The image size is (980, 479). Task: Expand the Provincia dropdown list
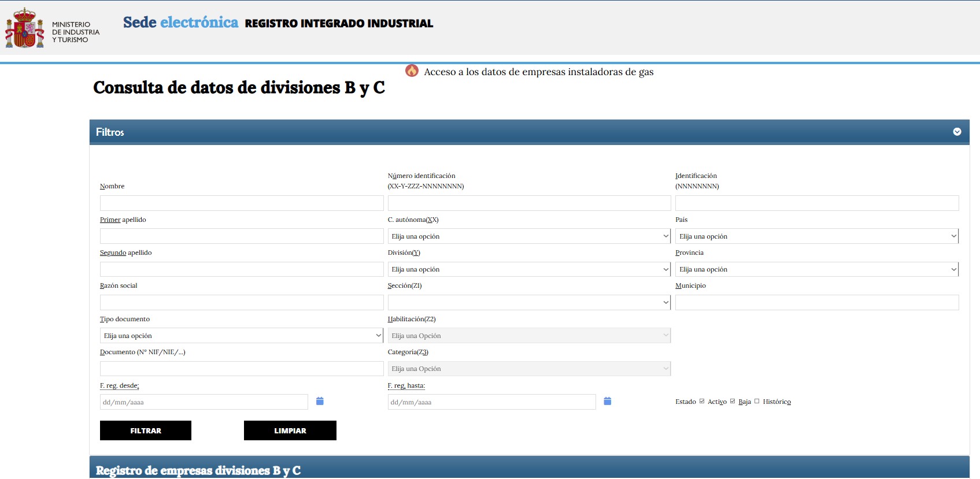tap(816, 269)
